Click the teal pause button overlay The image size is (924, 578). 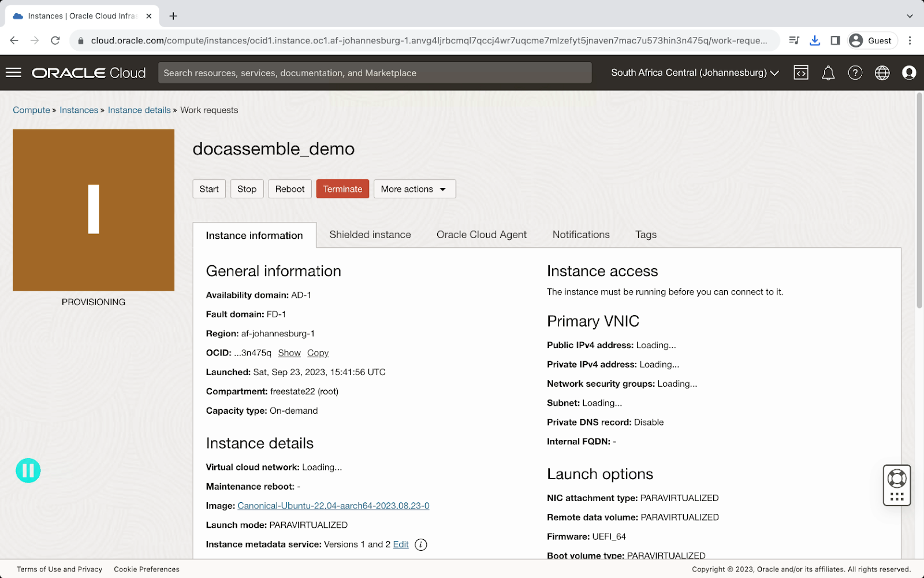coord(28,470)
